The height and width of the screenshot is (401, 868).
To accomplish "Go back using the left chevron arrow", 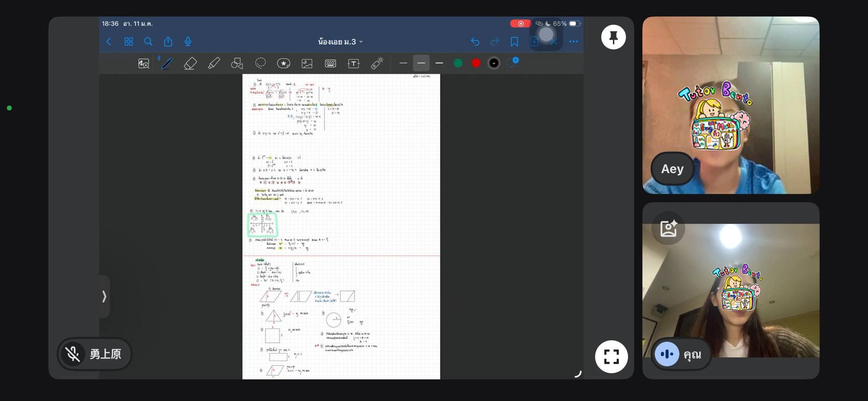I will [109, 41].
